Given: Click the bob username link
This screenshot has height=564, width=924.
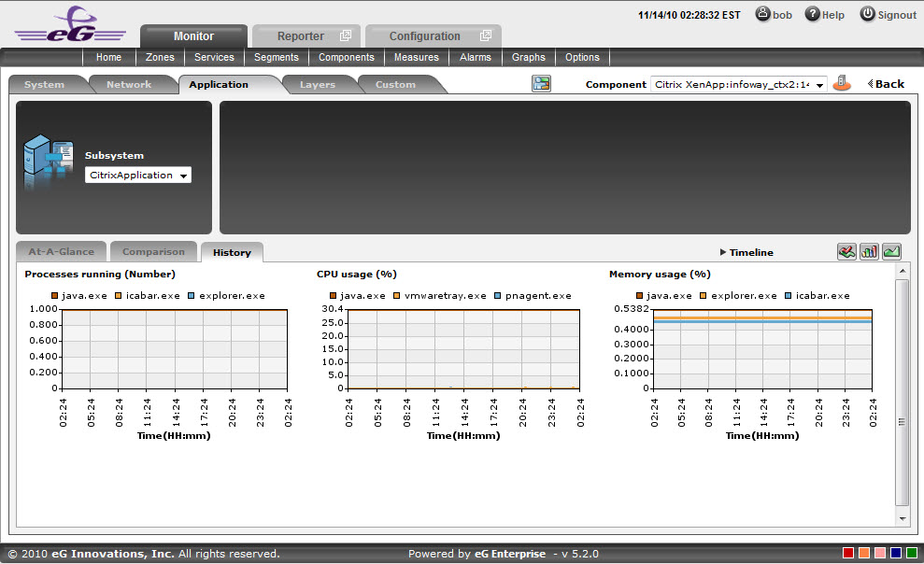Looking at the screenshot, I should (x=783, y=15).
